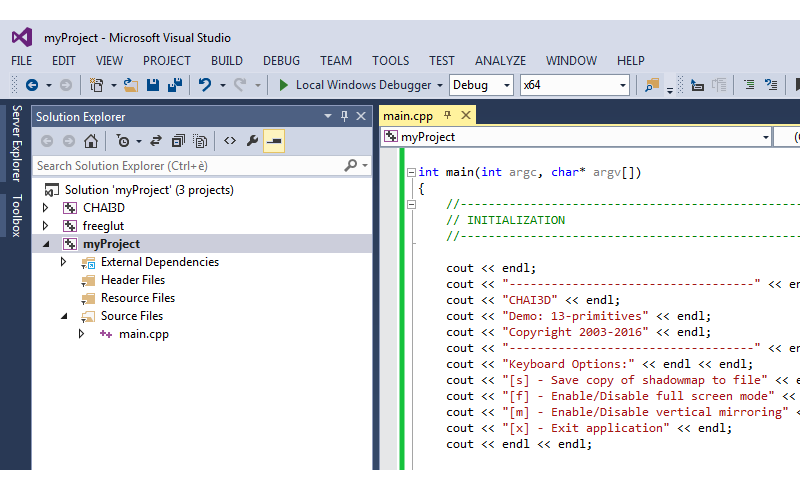
Task: Open File with the folder toolbar icon
Action: pos(131,85)
